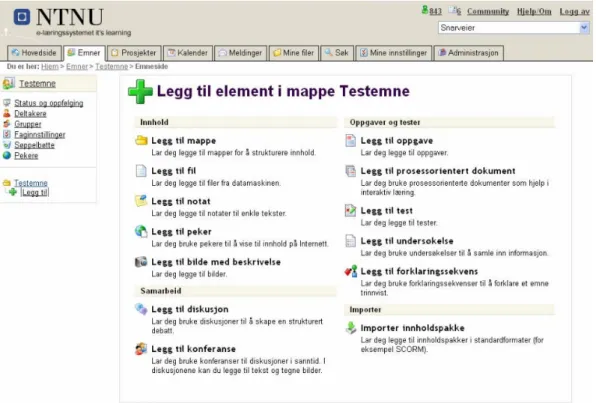The width and height of the screenshot is (596, 403).
Task: Click the Legg til konferanse link
Action: point(193,349)
